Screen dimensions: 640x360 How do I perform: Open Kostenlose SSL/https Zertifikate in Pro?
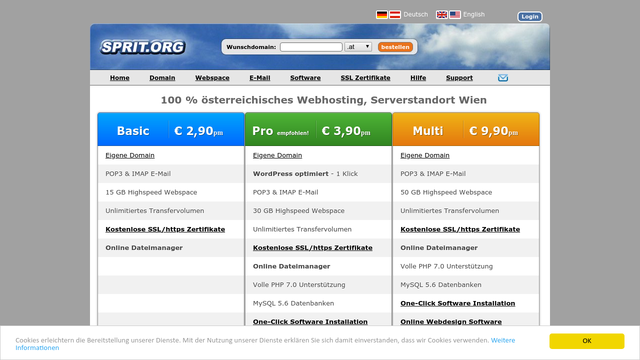313,248
